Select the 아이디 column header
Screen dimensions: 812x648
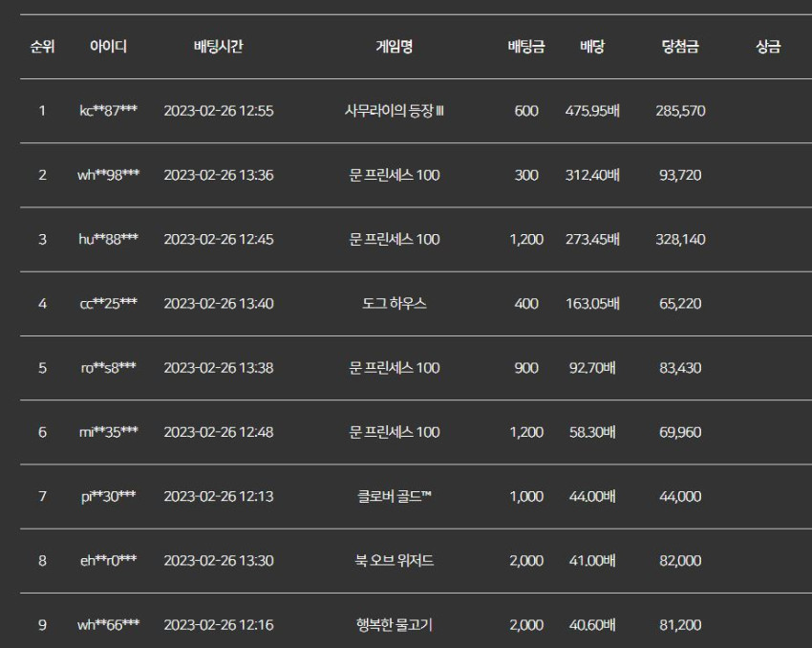(108, 47)
